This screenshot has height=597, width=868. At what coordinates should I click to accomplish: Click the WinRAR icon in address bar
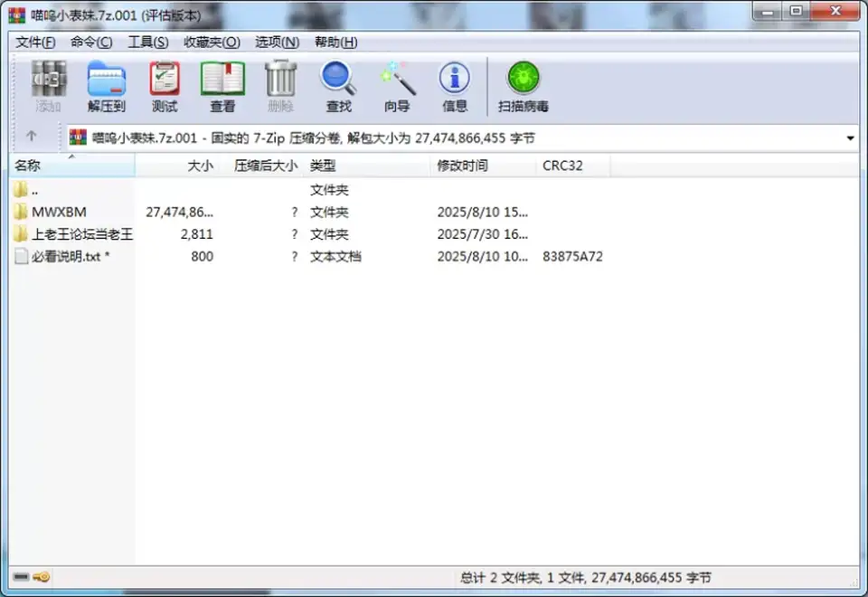coord(78,137)
